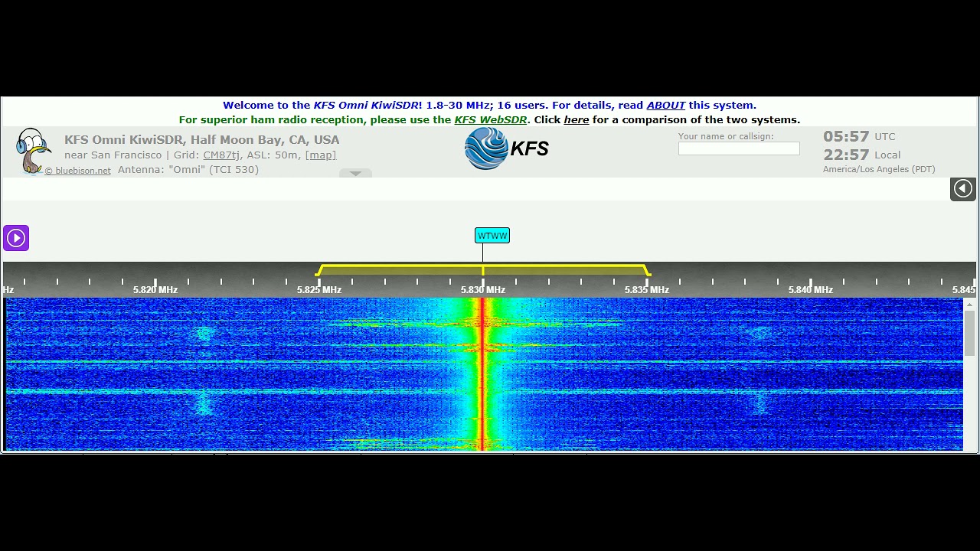Open the ABOUT link
980x551 pixels.
click(665, 106)
